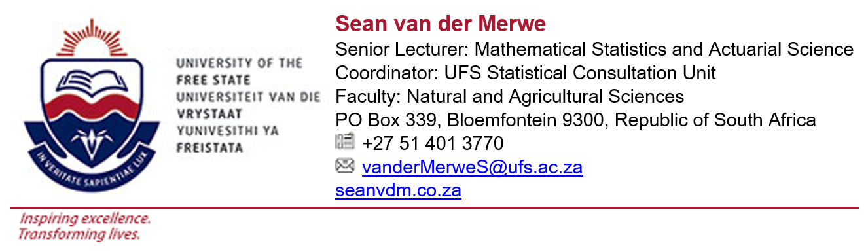This screenshot has height=252, width=868.
Task: Click the Inspiring excellence Transforming lives slogan
Action: (84, 226)
